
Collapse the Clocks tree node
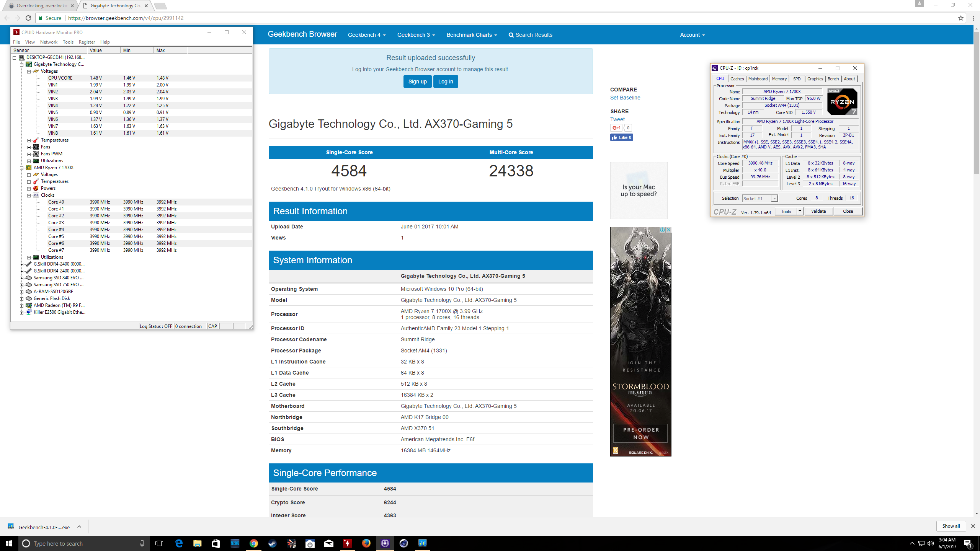29,195
